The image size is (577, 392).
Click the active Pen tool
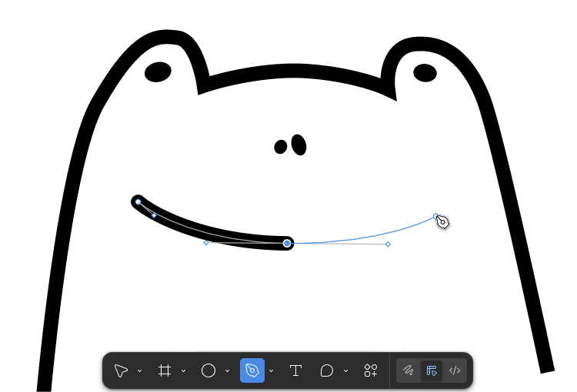click(252, 370)
